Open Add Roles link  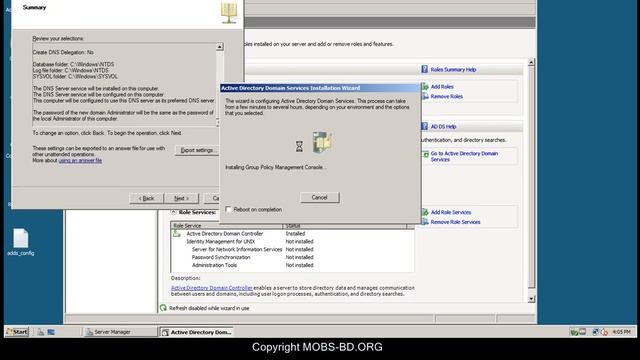(442, 87)
